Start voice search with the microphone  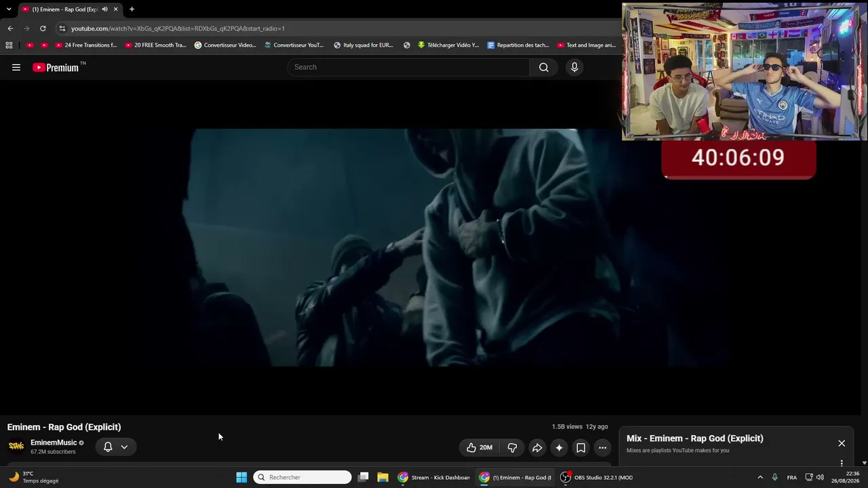pos(574,67)
